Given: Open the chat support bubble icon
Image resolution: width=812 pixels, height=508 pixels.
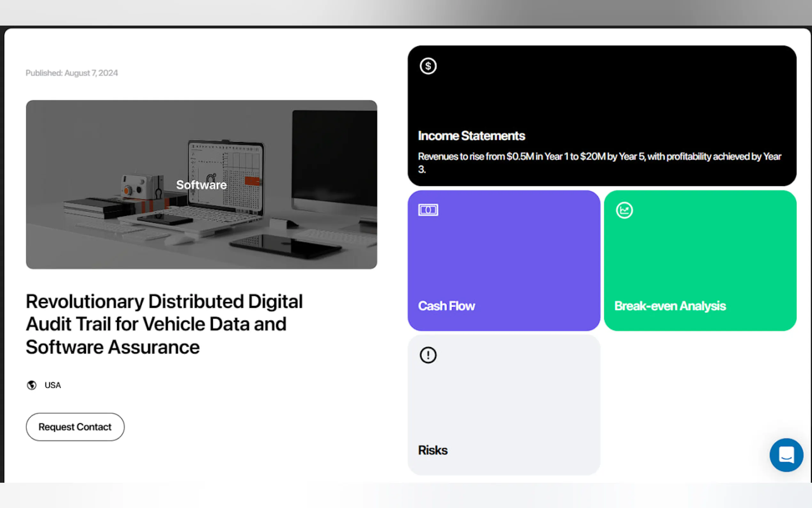Looking at the screenshot, I should pos(786,455).
